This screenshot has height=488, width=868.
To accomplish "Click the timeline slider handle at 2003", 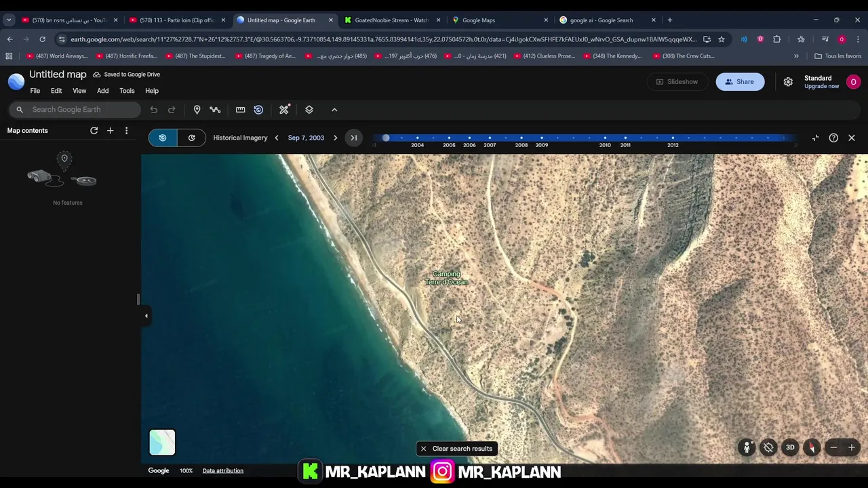I will pyautogui.click(x=386, y=138).
